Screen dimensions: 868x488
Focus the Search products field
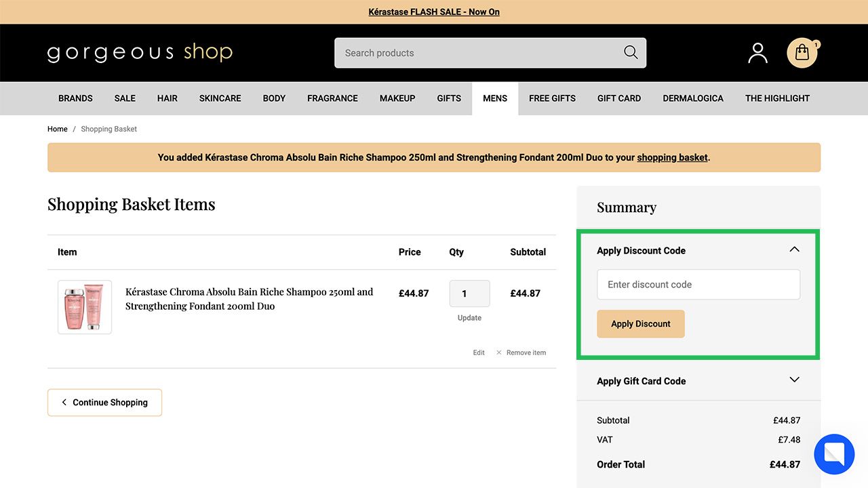[490, 53]
